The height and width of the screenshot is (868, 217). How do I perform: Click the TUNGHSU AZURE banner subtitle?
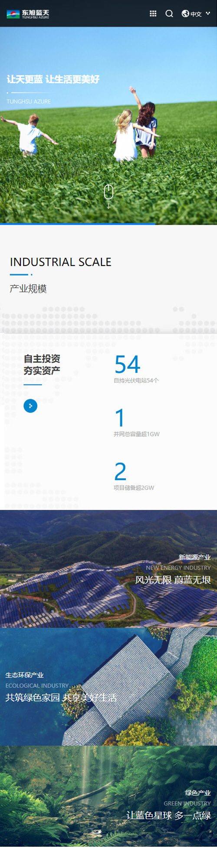pyautogui.click(x=29, y=102)
